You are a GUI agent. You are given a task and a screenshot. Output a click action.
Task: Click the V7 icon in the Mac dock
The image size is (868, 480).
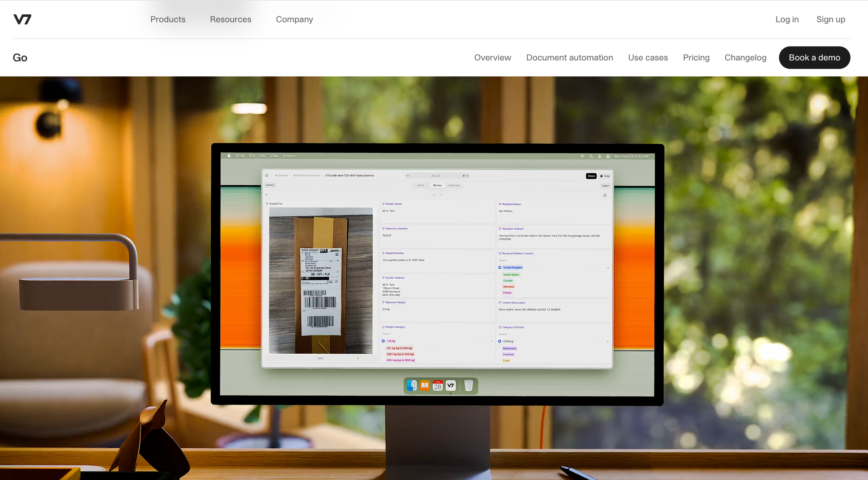[x=450, y=385]
